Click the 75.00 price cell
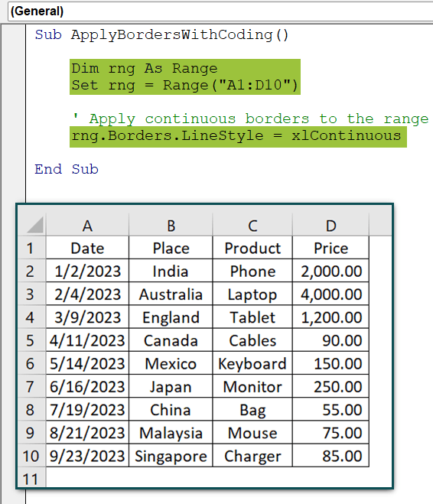 pos(330,433)
